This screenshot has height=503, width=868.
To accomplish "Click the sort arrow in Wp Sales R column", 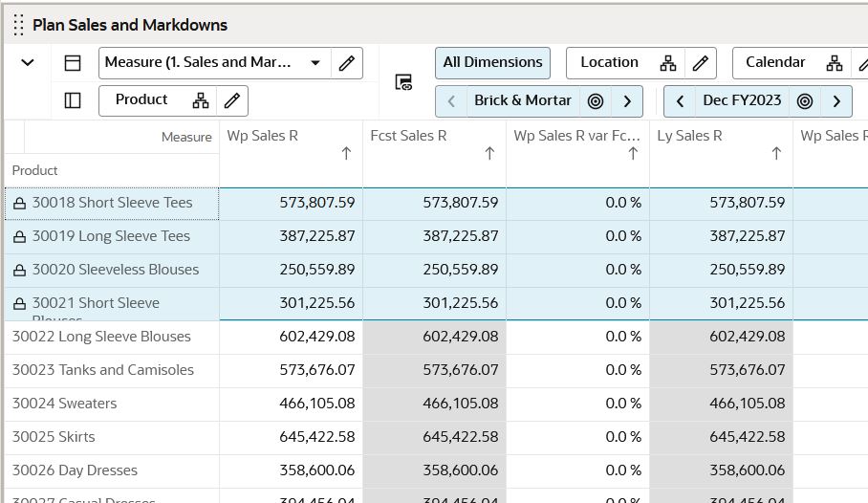I will point(347,153).
